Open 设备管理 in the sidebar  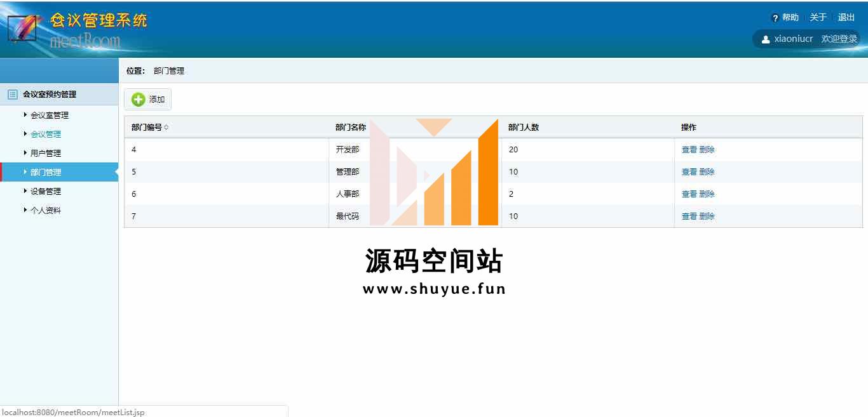46,192
